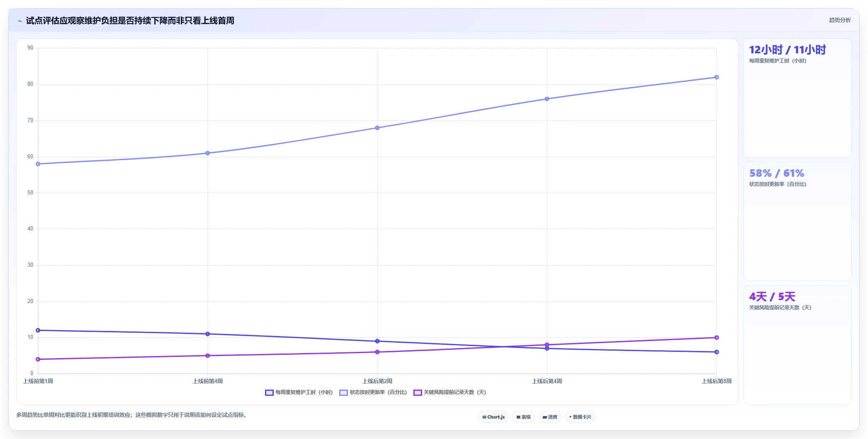
Task: Click 风险提前记录 data point at 上线后第2周
Action: (x=377, y=352)
